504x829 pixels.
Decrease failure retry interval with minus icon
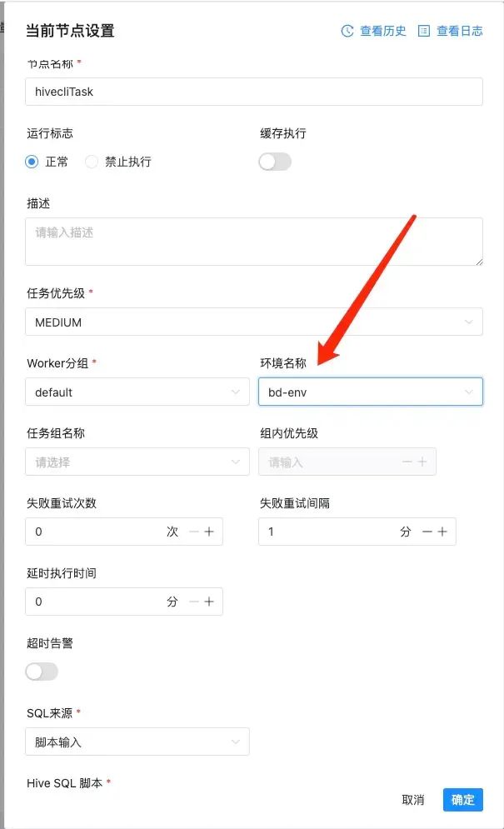tap(427, 532)
